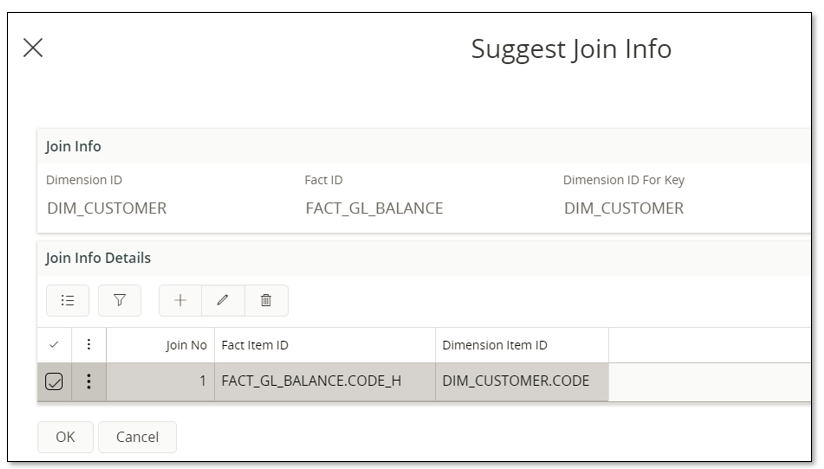Click the filter funnel icon
Viewport: 824px width, 469px height.
[119, 300]
